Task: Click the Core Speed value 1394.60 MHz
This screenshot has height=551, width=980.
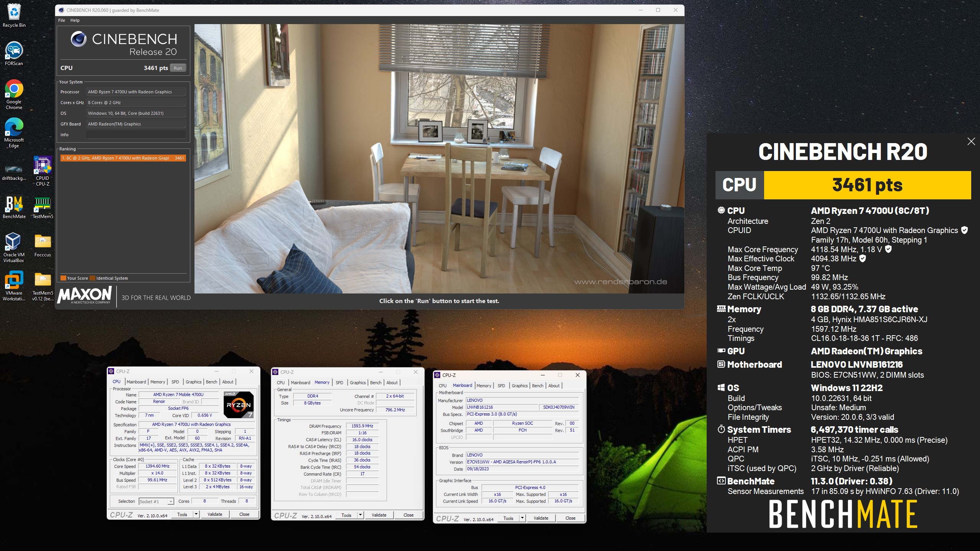Action: pyautogui.click(x=157, y=466)
